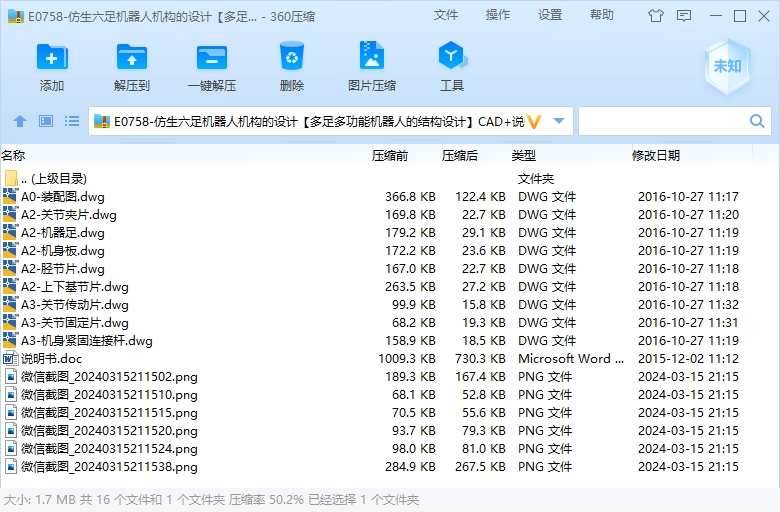Click the feedback message icon in the title bar
The image size is (780, 512).
click(x=684, y=16)
